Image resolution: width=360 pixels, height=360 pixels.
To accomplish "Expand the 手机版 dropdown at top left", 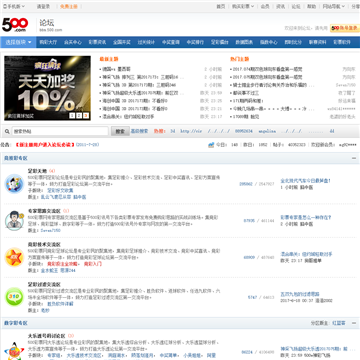I will point(13,6).
